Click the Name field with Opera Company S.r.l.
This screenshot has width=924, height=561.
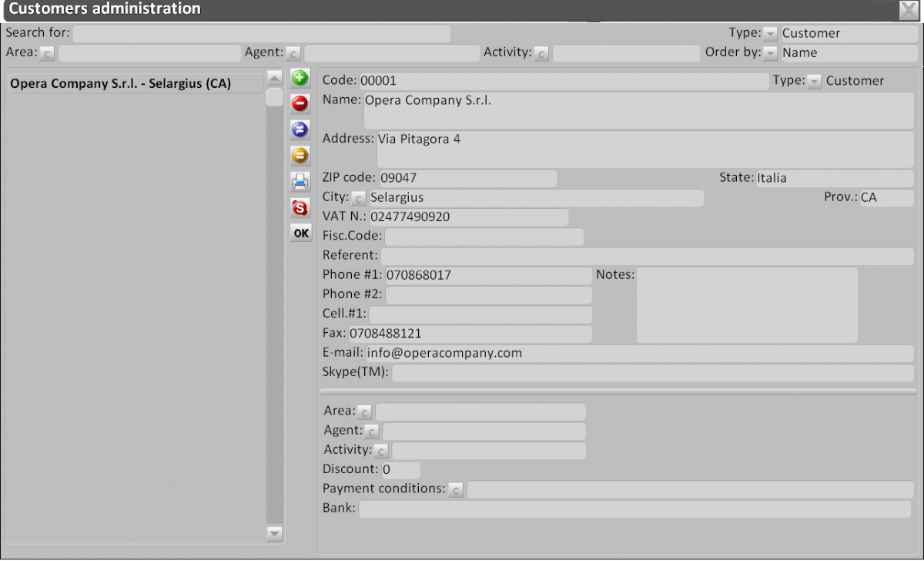coord(638,110)
